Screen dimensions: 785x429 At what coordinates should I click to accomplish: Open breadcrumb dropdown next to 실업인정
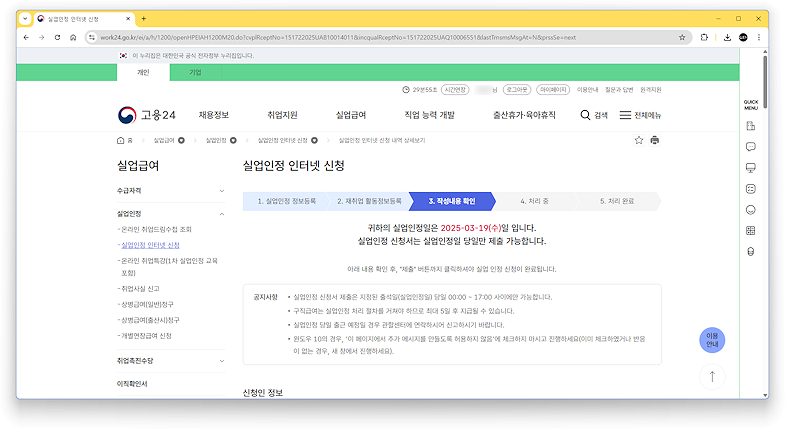pos(233,141)
